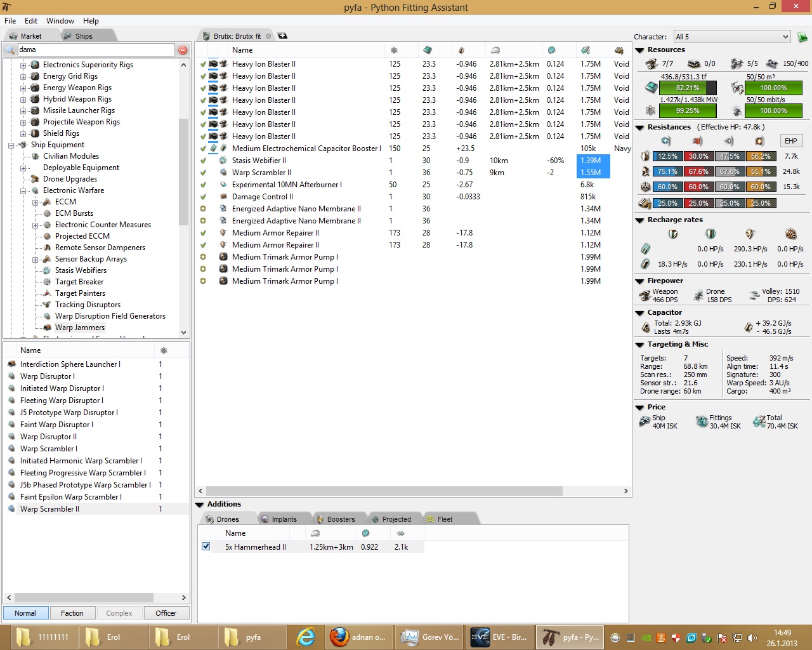Toggle the Faction meta filter button

click(x=72, y=613)
